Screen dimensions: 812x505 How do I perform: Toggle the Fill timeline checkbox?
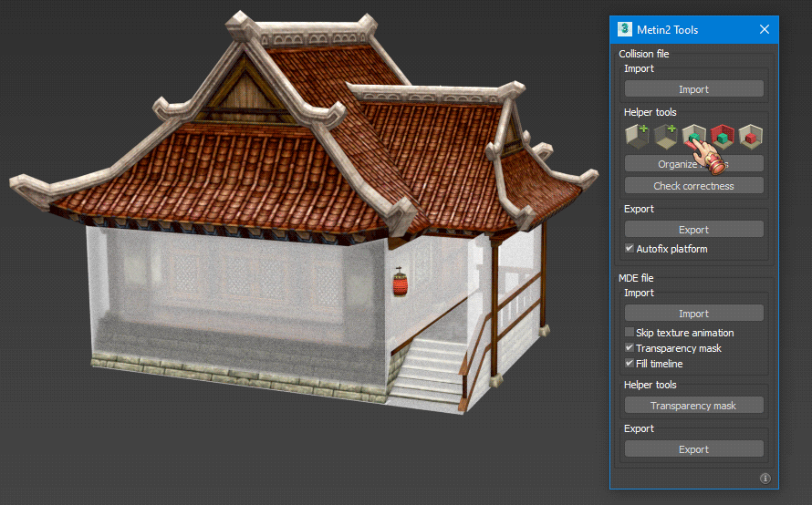(x=630, y=363)
